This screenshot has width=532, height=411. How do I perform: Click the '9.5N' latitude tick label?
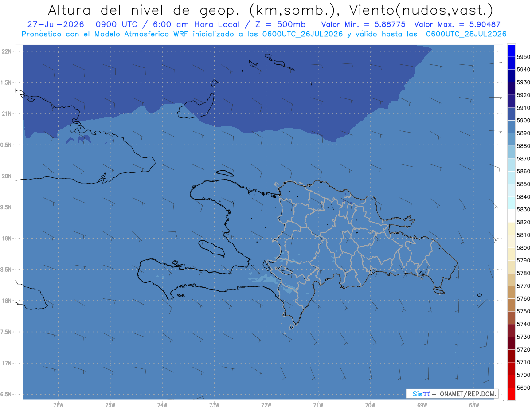7,207
